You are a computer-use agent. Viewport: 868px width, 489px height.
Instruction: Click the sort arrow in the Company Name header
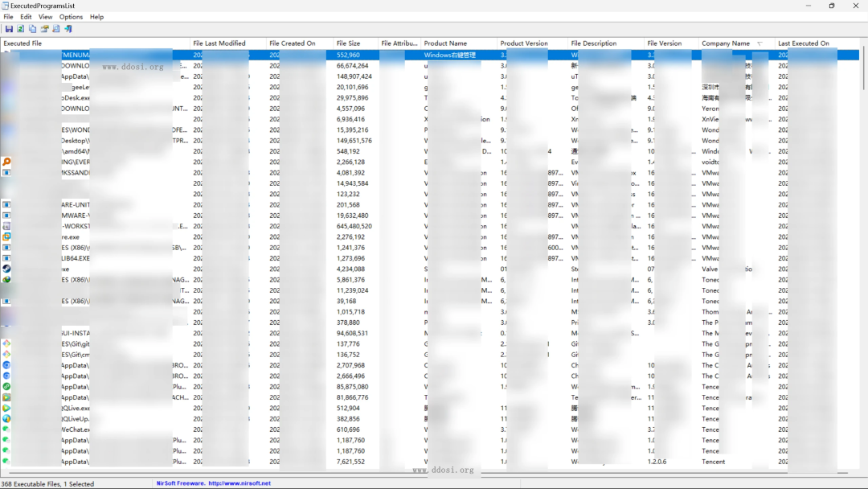(x=760, y=43)
